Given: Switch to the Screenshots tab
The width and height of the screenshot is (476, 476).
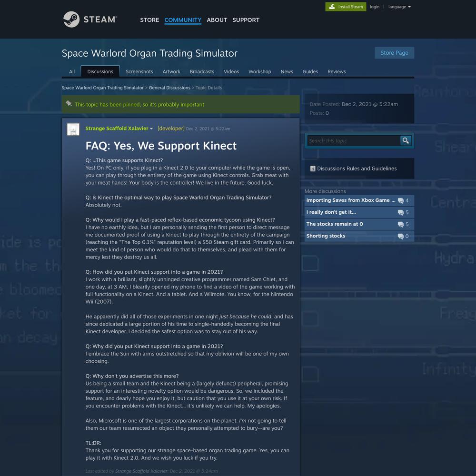Looking at the screenshot, I should pos(139,72).
